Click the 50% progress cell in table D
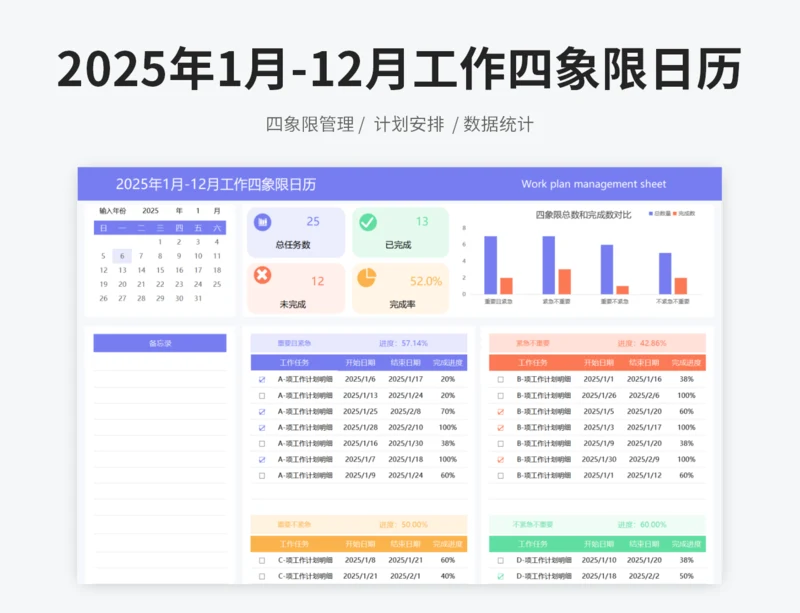This screenshot has width=800, height=613. click(687, 576)
